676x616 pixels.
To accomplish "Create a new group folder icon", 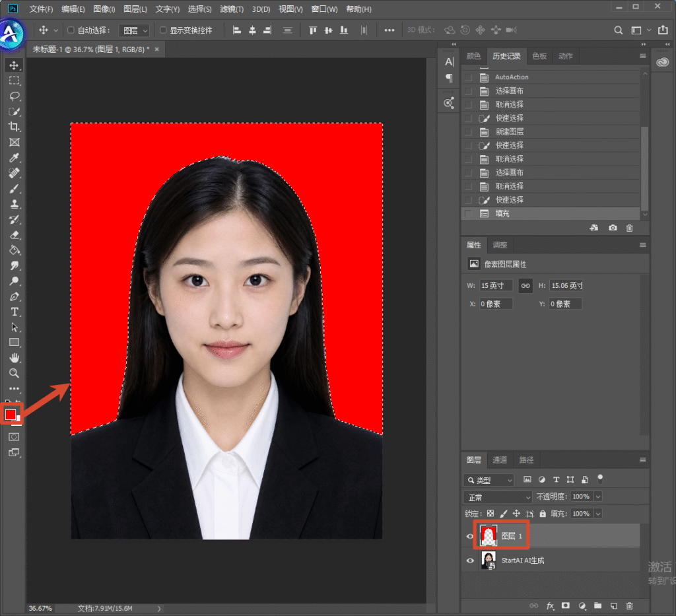I will click(x=597, y=606).
